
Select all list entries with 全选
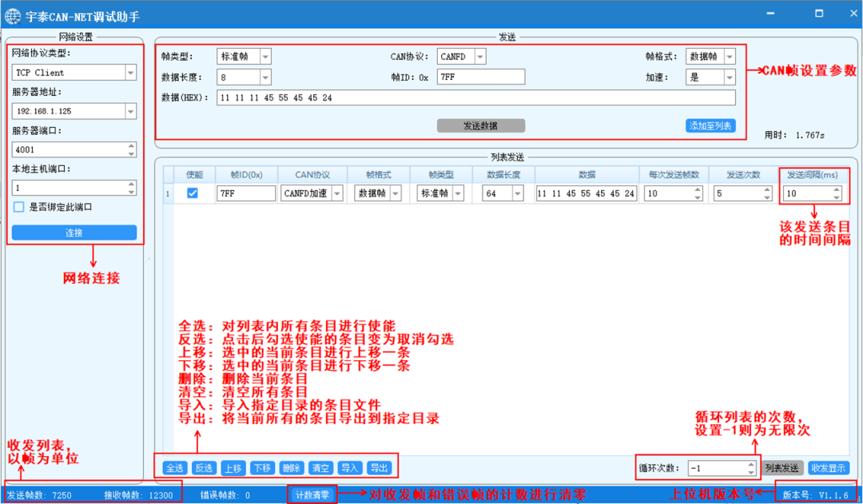click(x=174, y=468)
